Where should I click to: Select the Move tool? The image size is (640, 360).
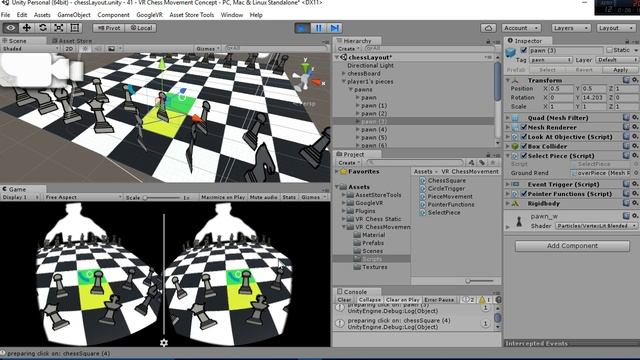(x=27, y=28)
